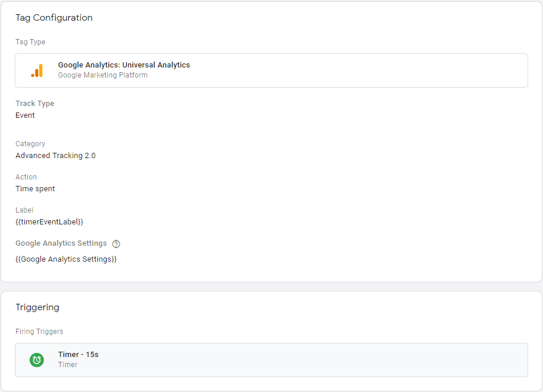Viewport: 543px width, 392px height.
Task: Click the Triggering section heading
Action: pos(37,307)
